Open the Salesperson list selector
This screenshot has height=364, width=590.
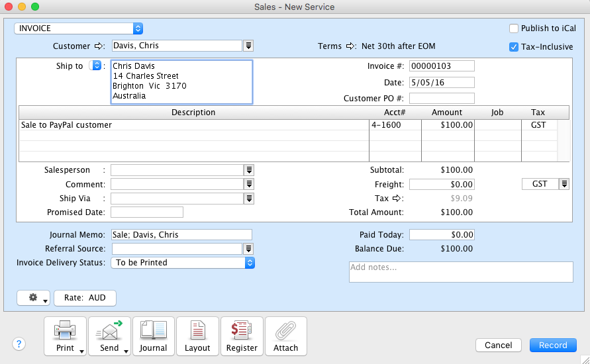coord(248,170)
